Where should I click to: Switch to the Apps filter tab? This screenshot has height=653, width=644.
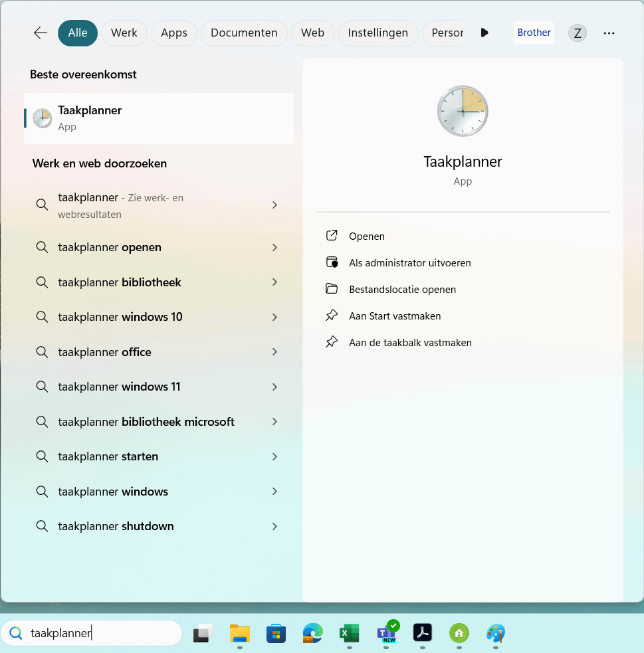tap(174, 33)
